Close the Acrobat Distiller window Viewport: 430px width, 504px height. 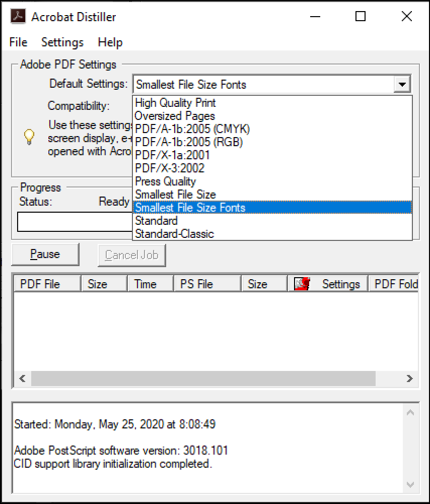click(x=406, y=17)
